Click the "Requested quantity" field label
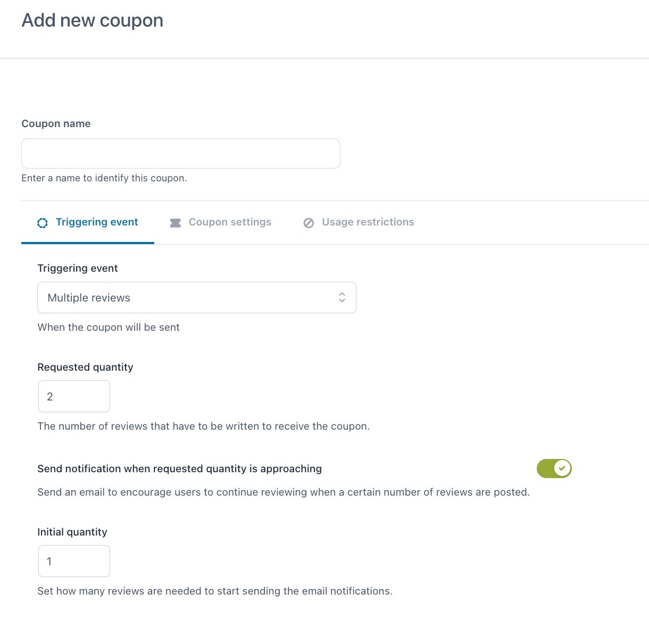 pos(85,367)
